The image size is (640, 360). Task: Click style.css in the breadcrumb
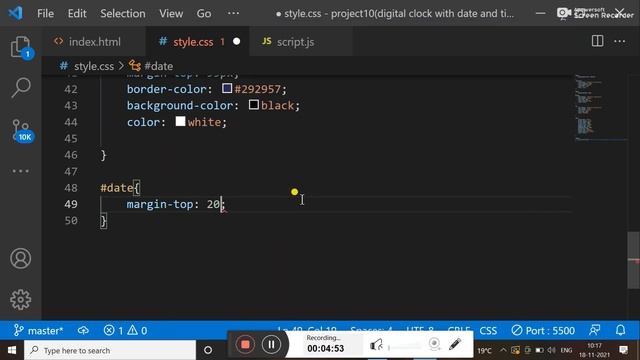(x=93, y=66)
